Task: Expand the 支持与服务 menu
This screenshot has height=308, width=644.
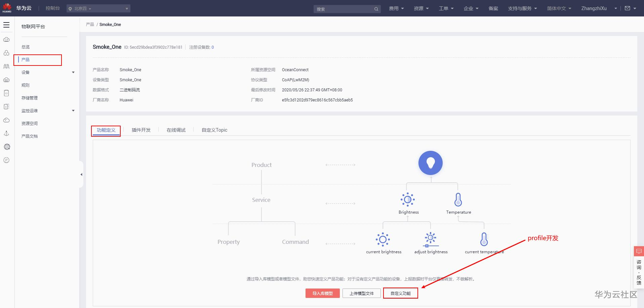Action: [522, 8]
